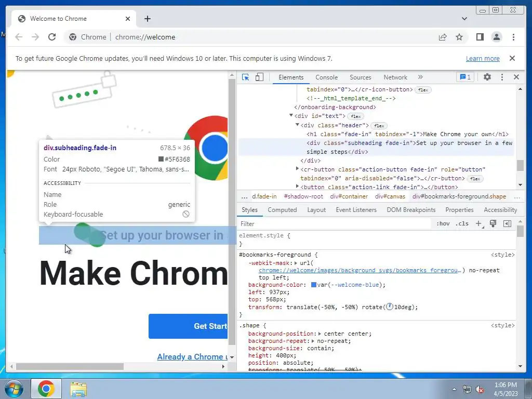Toggle the device toolbar icon
The height and width of the screenshot is (399, 532).
pyautogui.click(x=259, y=77)
